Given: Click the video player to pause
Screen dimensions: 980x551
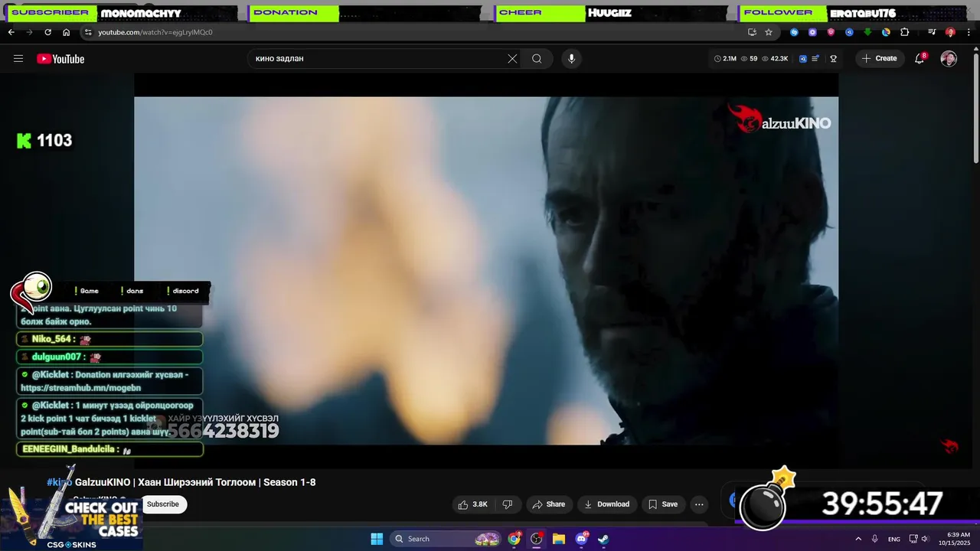Looking at the screenshot, I should [x=486, y=270].
